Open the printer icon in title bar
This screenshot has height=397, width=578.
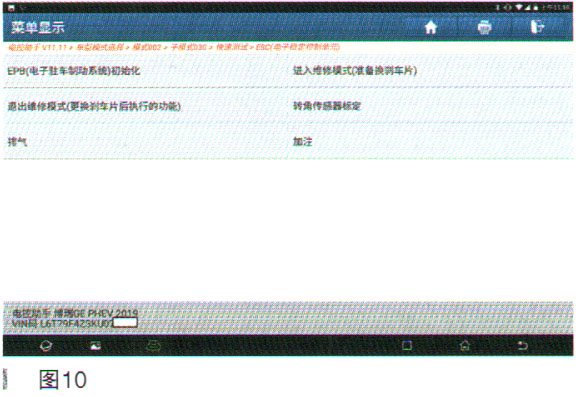(x=484, y=28)
